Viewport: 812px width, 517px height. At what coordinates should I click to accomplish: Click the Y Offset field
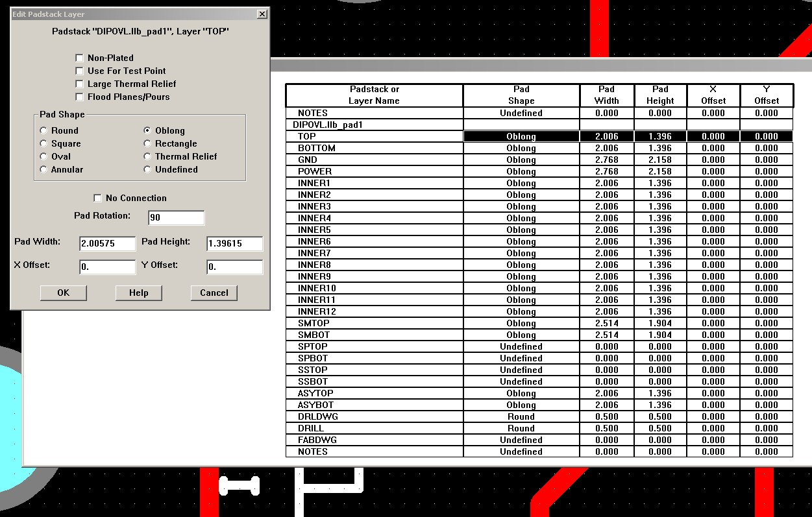click(234, 267)
